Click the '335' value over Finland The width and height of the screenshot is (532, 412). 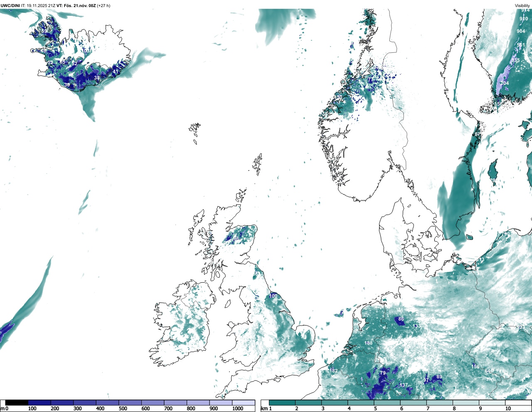click(x=515, y=60)
